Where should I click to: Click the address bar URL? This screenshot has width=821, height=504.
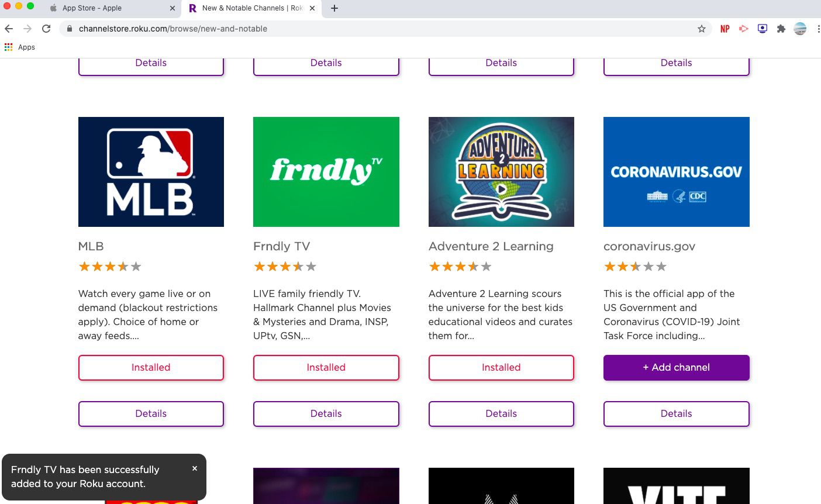click(x=173, y=29)
